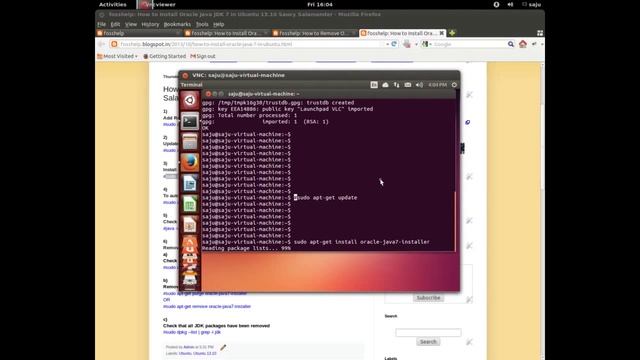Open Firefox Edit menu
Image resolution: width=640 pixels, height=360 pixels.
pos(115,24)
